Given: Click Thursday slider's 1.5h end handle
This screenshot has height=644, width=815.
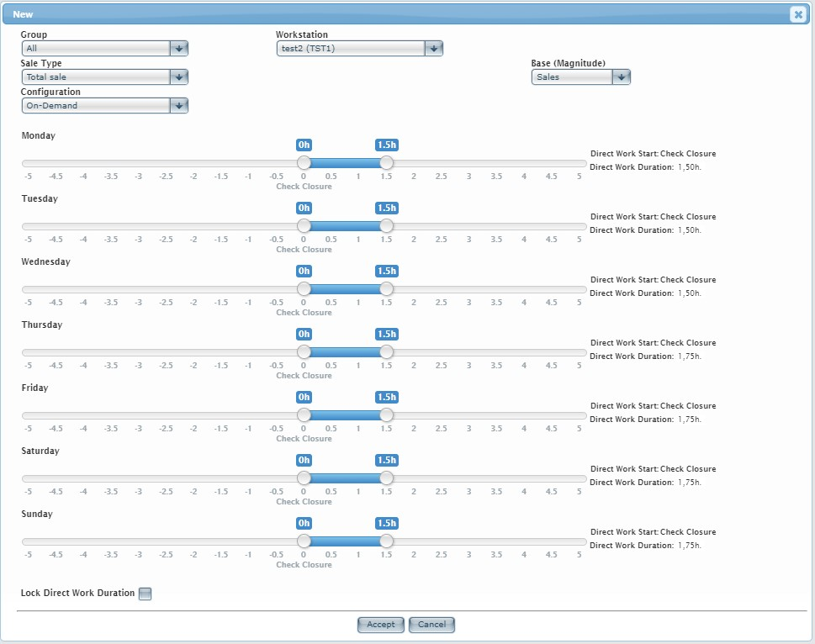Looking at the screenshot, I should coord(386,352).
